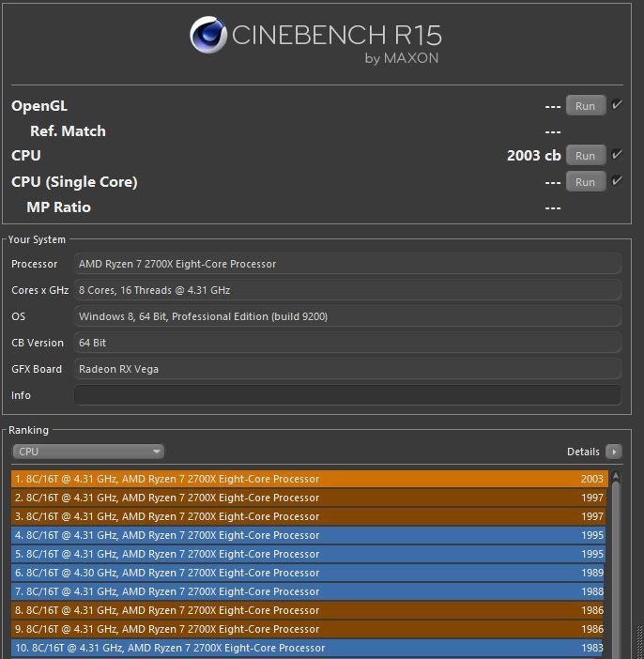Select ranking entry 7 scoring 1988

coord(308,591)
